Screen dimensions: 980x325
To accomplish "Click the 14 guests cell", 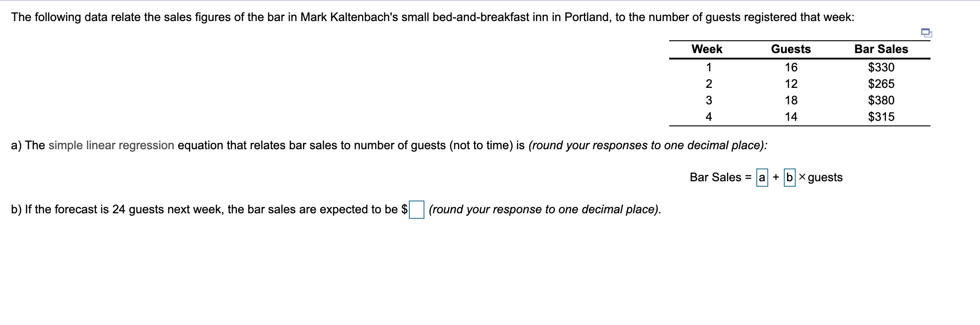I will pyautogui.click(x=791, y=117).
